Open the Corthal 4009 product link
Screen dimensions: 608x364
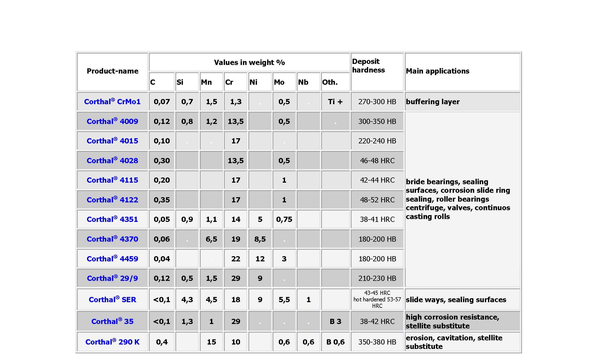point(112,121)
